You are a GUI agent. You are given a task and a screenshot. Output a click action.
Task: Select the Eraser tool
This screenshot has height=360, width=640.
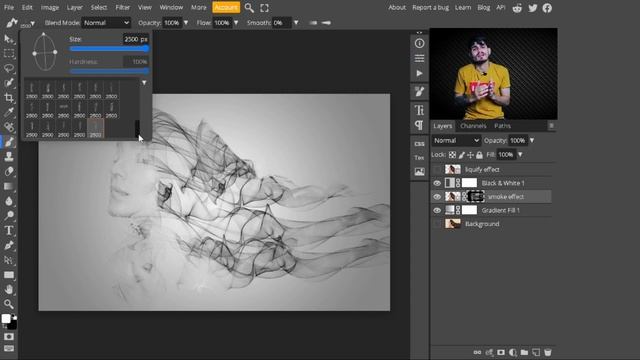9,171
